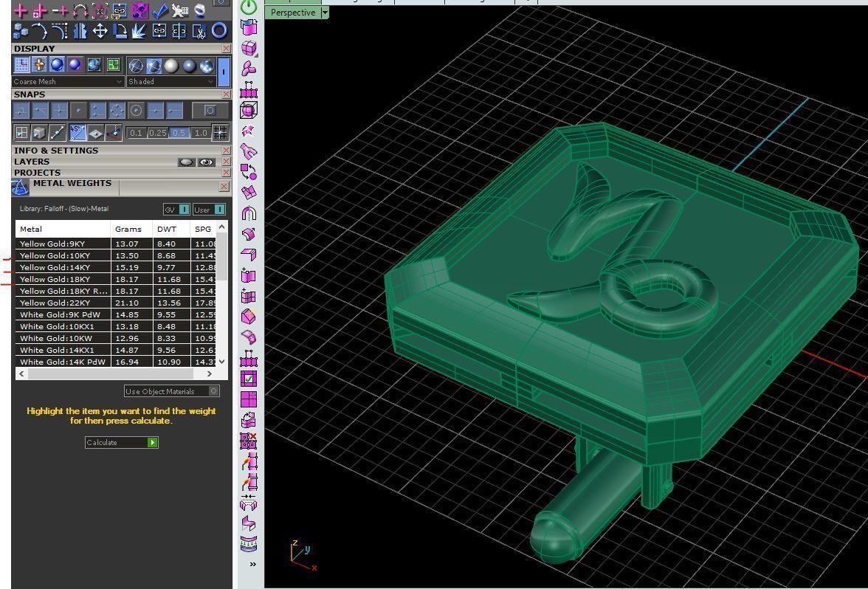The height and width of the screenshot is (589, 868).
Task: Select the sphere in wireframe box icon
Action: tap(249, 109)
